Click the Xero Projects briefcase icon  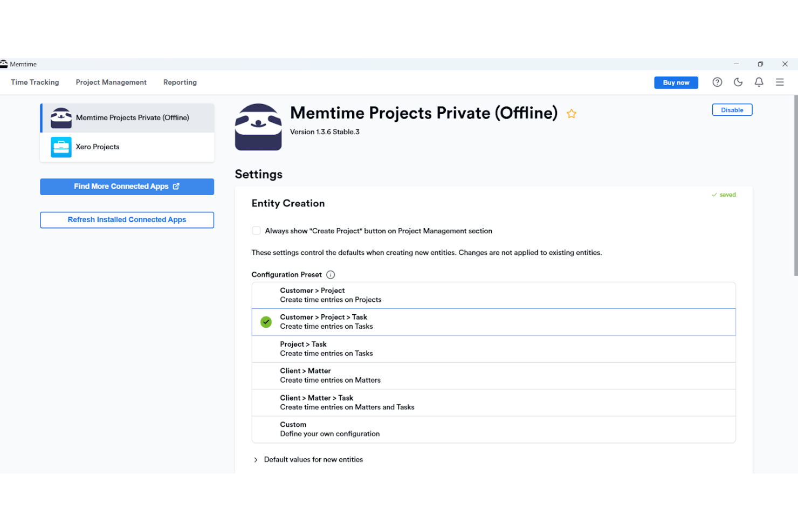pos(61,147)
